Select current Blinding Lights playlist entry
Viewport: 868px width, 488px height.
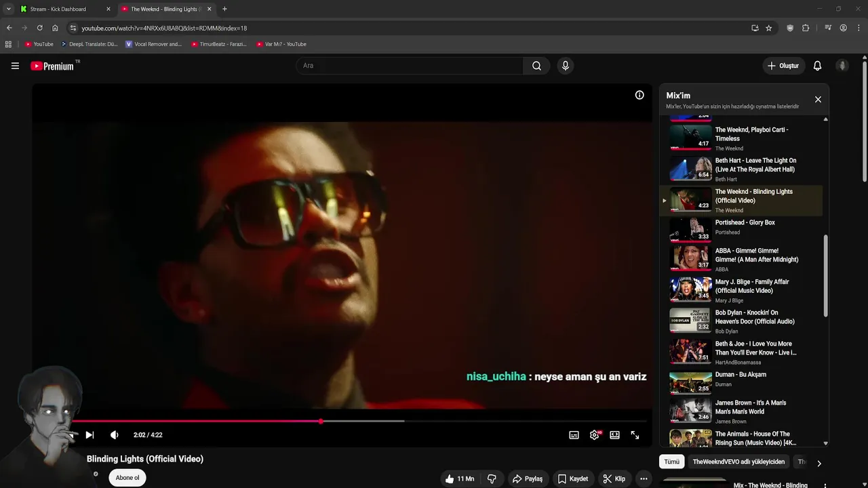(741, 201)
